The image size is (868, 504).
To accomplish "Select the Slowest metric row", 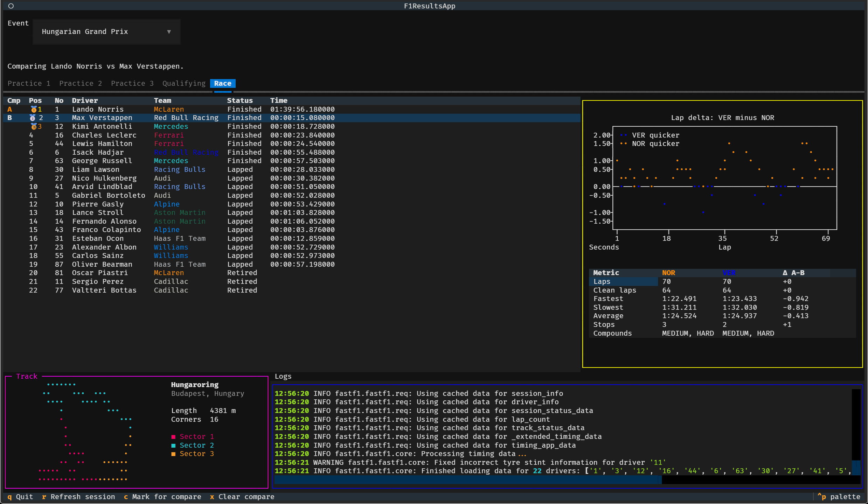I will coord(722,307).
